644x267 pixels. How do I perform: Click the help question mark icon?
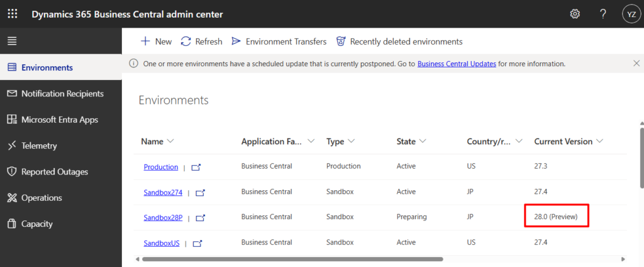602,14
